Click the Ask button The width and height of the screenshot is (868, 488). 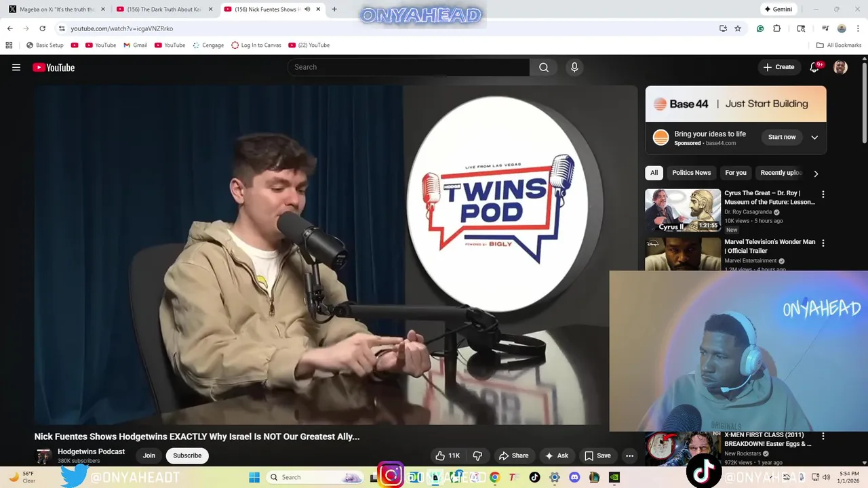click(x=557, y=455)
